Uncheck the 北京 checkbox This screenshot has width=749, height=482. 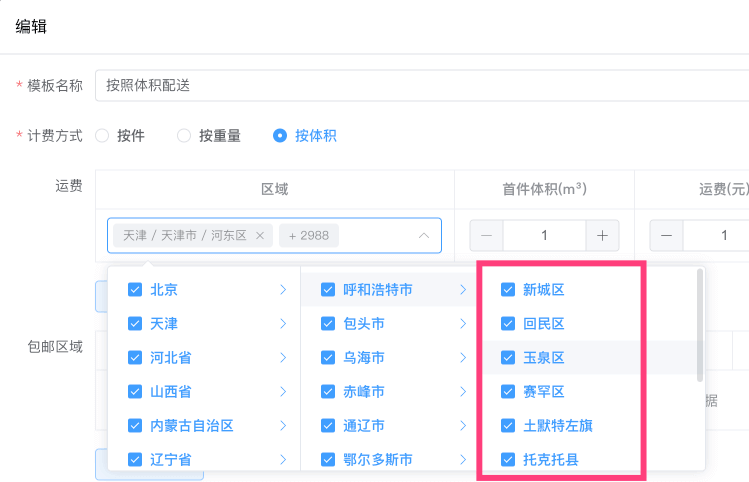pos(135,290)
